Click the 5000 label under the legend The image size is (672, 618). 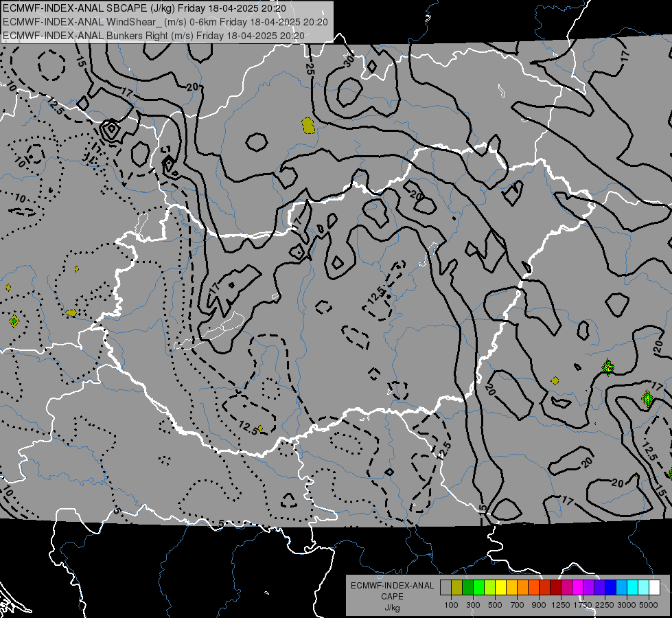click(x=649, y=605)
